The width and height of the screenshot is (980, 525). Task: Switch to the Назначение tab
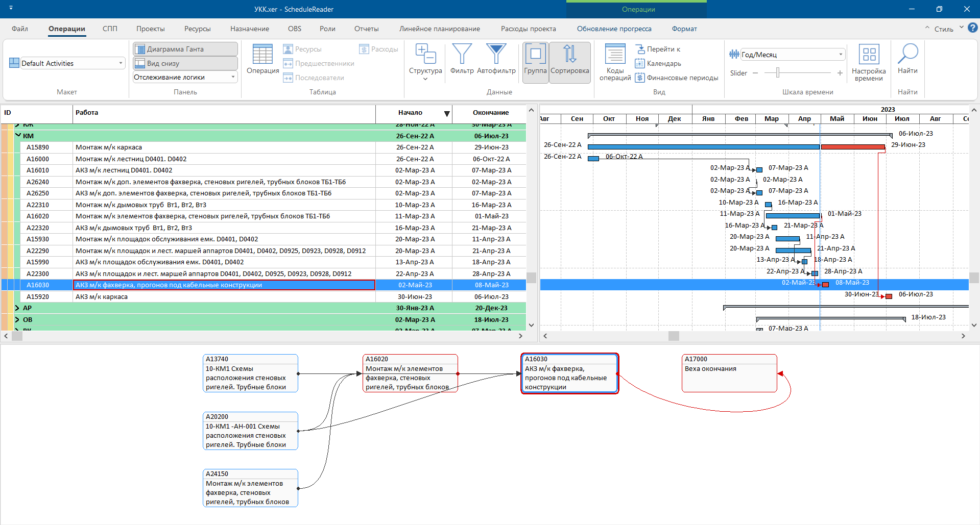[x=249, y=29]
